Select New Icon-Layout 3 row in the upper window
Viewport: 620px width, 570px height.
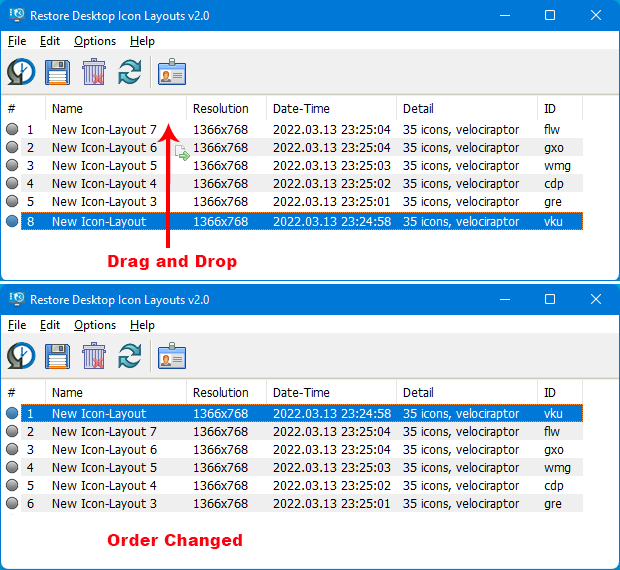(x=104, y=202)
